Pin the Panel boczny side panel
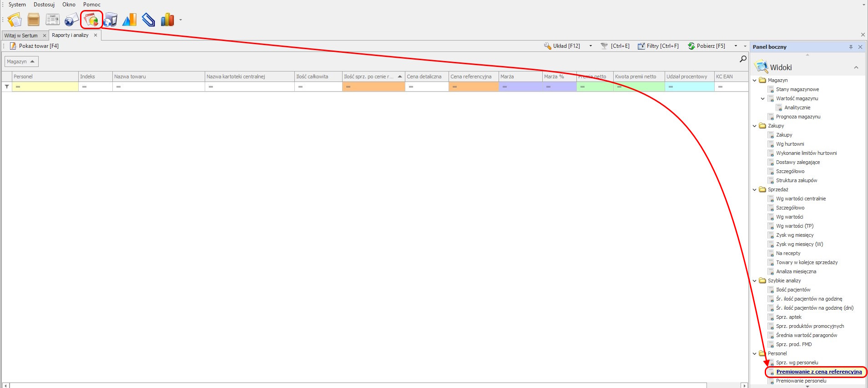Screen dimensions: 868x388 click(851, 47)
